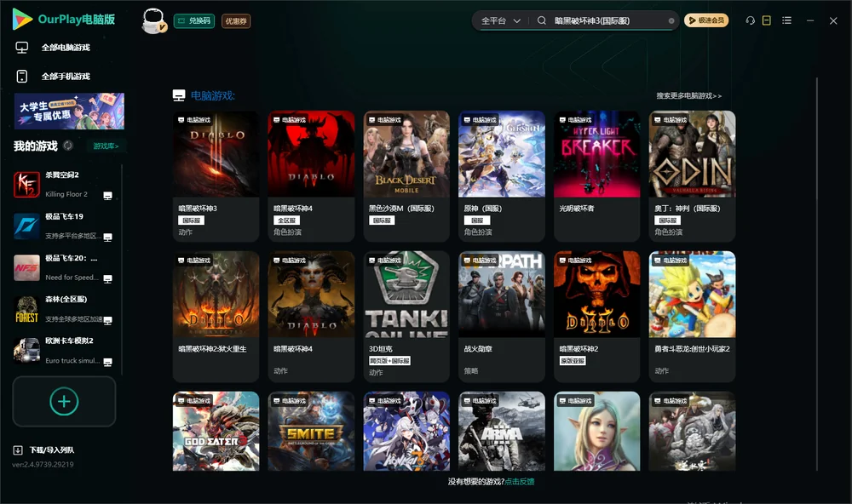Select 杀戮空间2 in my games list
Screen dimensions: 852x504
[x=64, y=185]
